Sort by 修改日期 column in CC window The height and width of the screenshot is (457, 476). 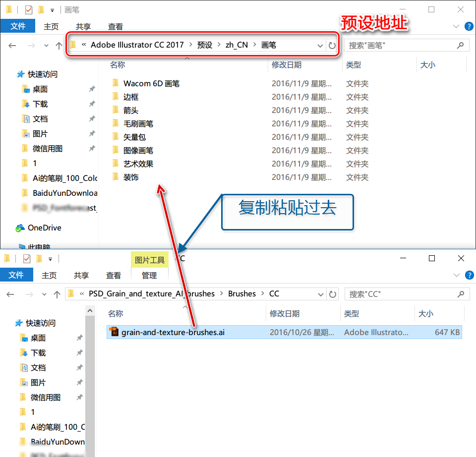coord(285,313)
